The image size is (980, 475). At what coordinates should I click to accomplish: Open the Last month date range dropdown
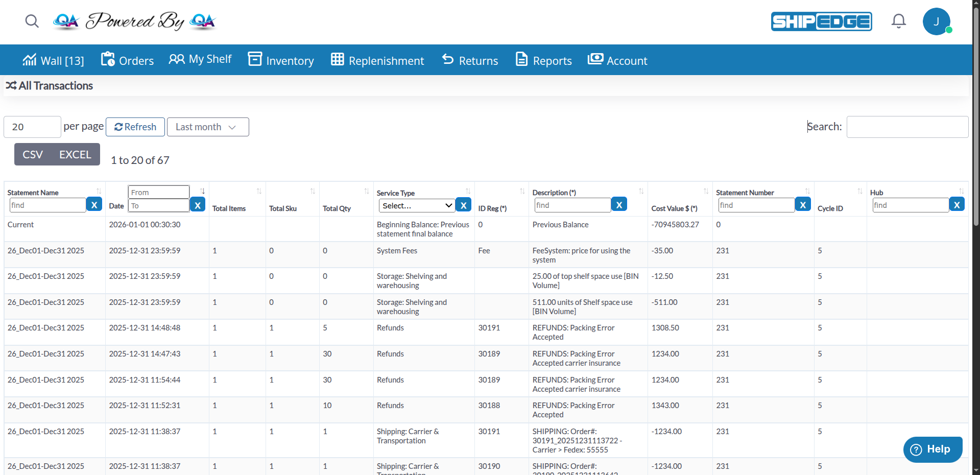tap(207, 127)
